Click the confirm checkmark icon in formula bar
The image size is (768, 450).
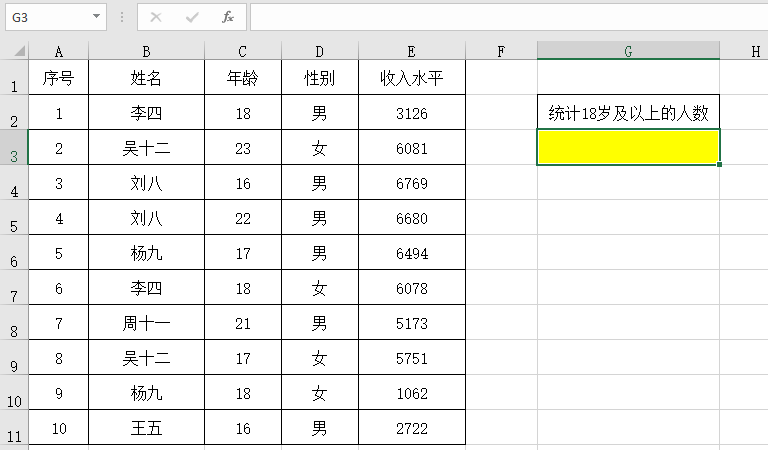(192, 18)
